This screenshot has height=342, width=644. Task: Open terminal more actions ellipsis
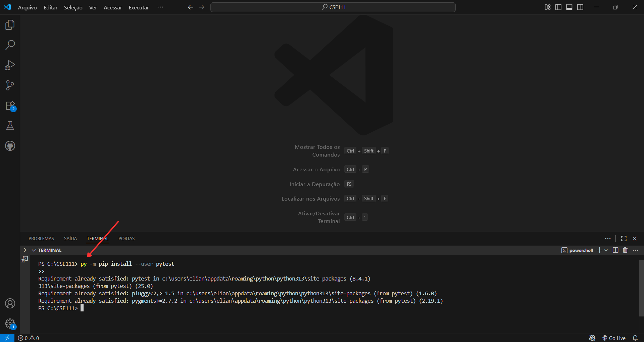click(636, 250)
